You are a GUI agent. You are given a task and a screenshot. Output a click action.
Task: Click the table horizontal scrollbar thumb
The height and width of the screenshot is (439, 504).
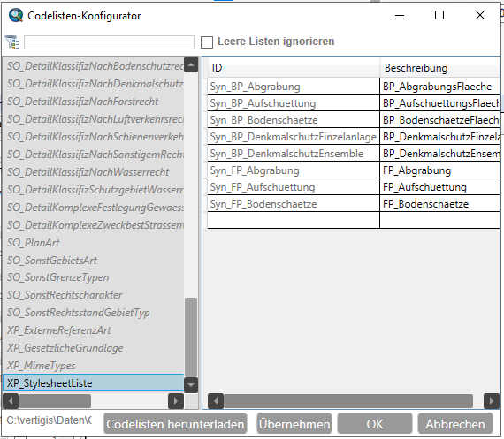pyautogui.click(x=348, y=401)
